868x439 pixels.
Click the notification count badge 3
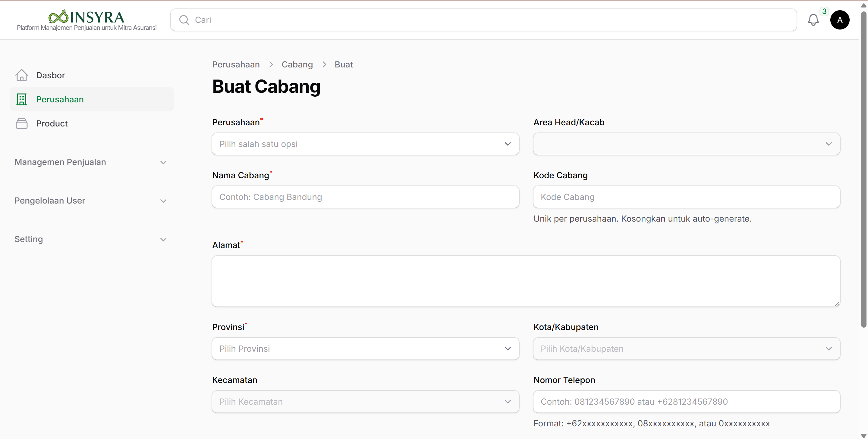pos(824,11)
